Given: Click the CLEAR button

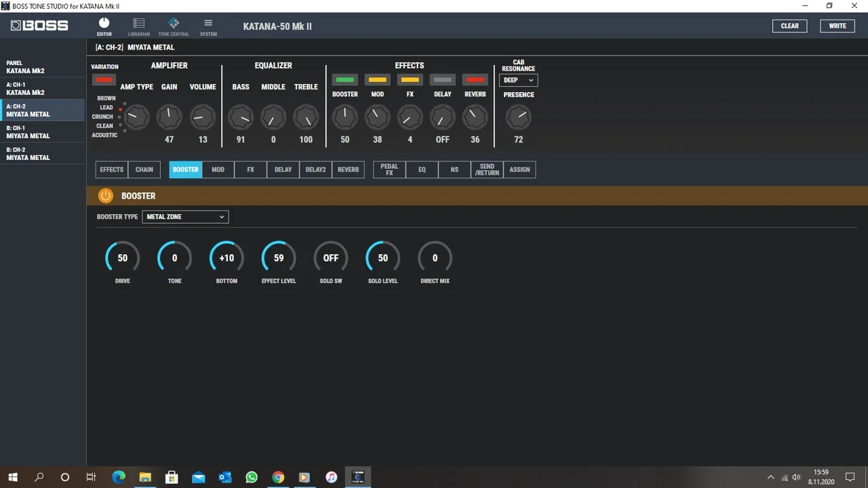Looking at the screenshot, I should 790,26.
